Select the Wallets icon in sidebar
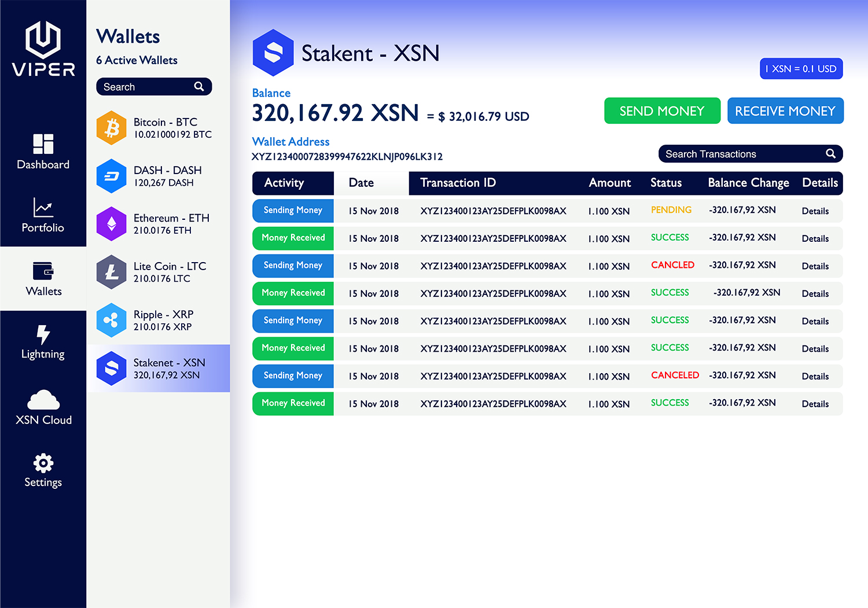868x608 pixels. pyautogui.click(x=43, y=271)
